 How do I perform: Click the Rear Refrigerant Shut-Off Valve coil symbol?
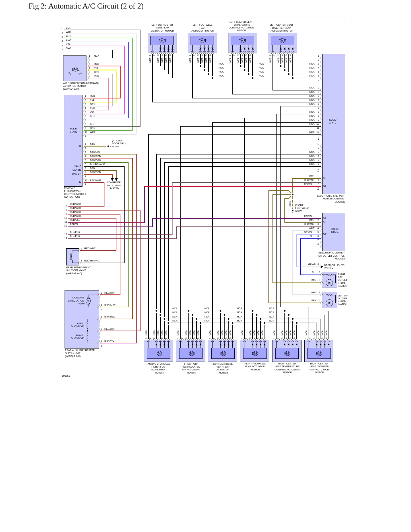(x=71, y=257)
